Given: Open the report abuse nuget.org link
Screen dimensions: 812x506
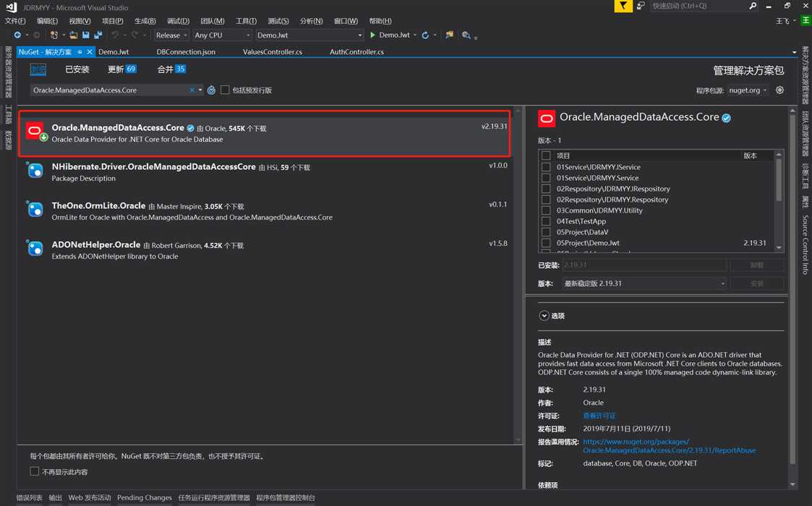Looking at the screenshot, I should pos(669,446).
